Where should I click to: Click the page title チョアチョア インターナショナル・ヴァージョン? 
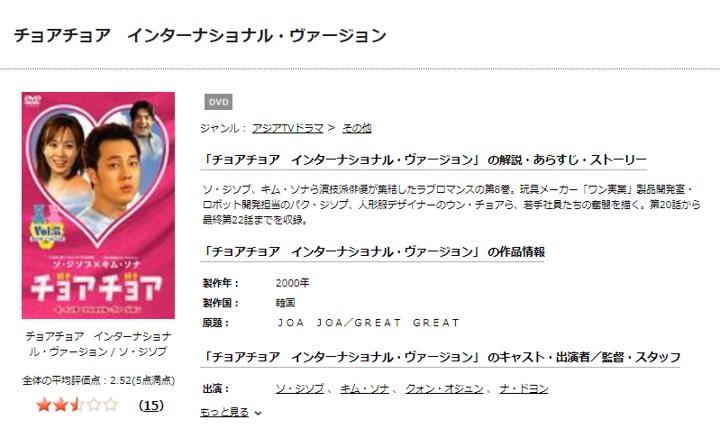click(200, 35)
